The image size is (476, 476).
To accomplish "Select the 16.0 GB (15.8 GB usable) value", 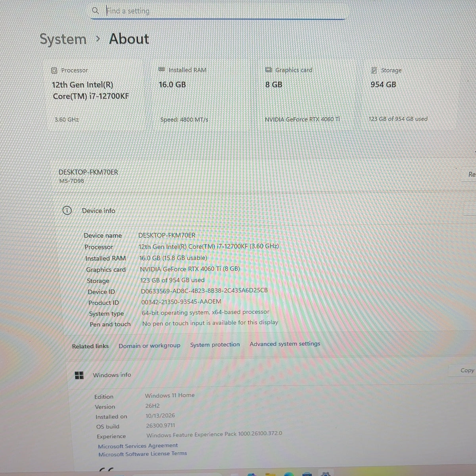I will [x=173, y=258].
